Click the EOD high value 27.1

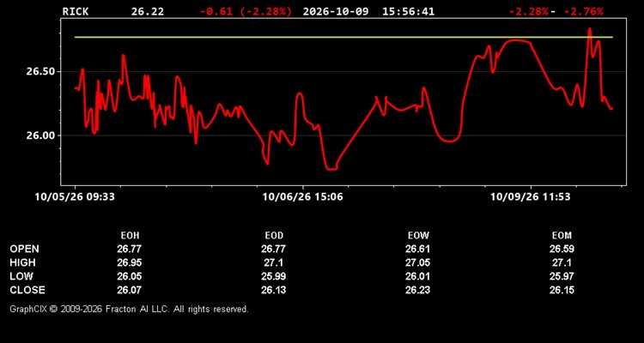(x=274, y=262)
